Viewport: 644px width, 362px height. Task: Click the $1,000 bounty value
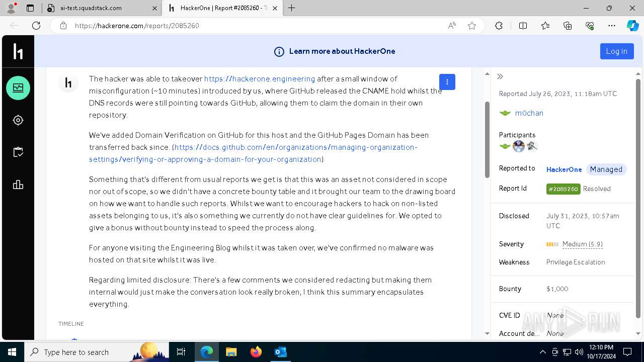pyautogui.click(x=557, y=289)
